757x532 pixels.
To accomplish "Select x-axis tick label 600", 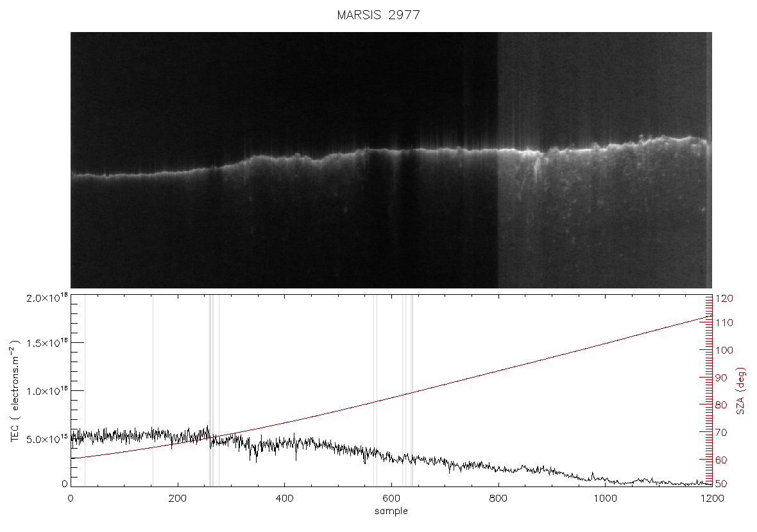I will click(391, 498).
